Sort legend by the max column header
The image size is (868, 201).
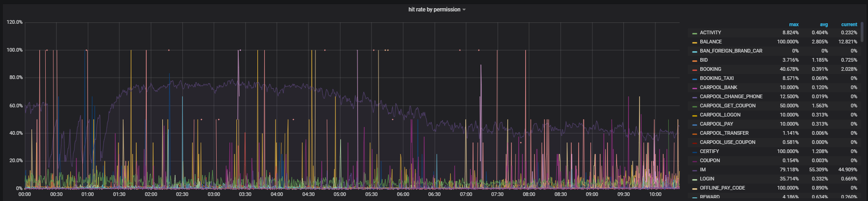point(793,25)
